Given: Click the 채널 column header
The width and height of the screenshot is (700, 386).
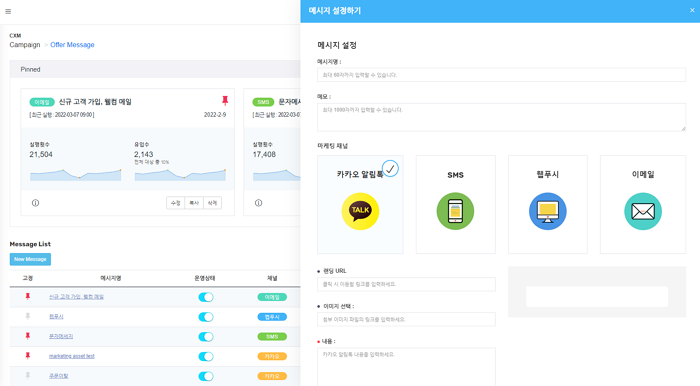Looking at the screenshot, I should [272, 278].
